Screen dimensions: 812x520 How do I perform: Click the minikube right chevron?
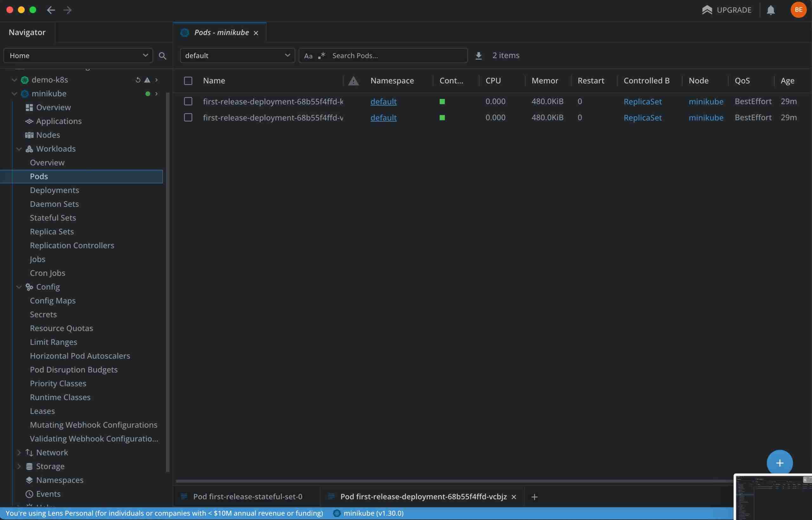tap(156, 94)
